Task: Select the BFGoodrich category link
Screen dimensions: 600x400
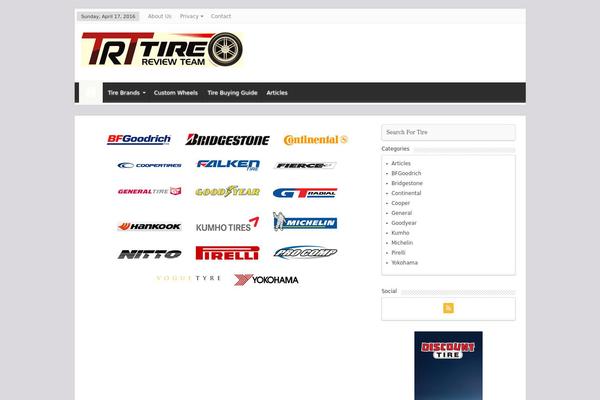Action: tap(406, 173)
